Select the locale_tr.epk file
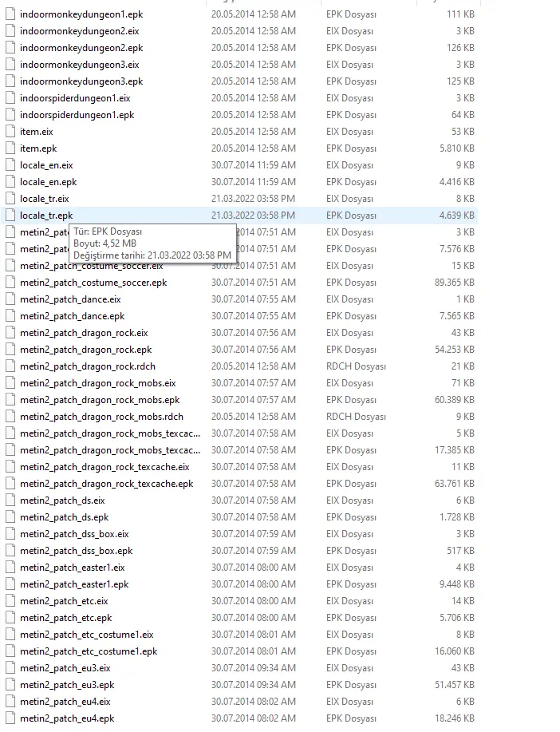The height and width of the screenshot is (732, 560). 46,216
